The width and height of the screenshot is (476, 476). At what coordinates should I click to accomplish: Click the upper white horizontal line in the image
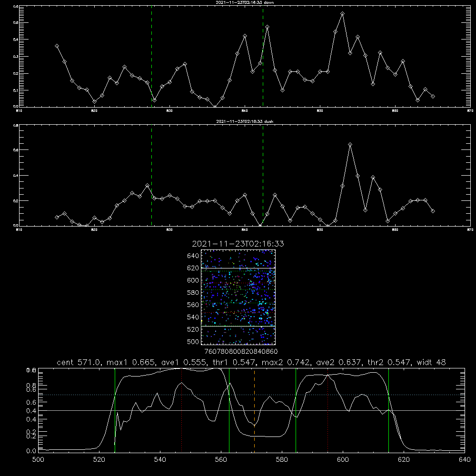(238, 268)
